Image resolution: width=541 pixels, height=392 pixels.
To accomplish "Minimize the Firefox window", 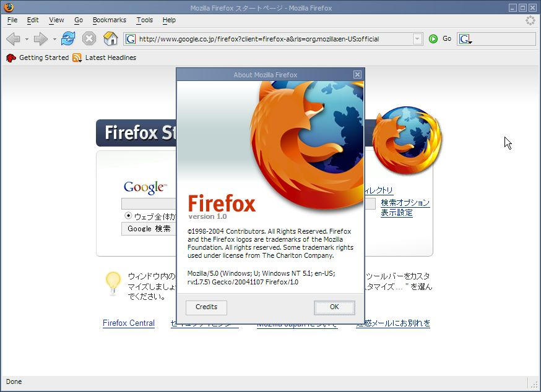I will pyautogui.click(x=513, y=7).
